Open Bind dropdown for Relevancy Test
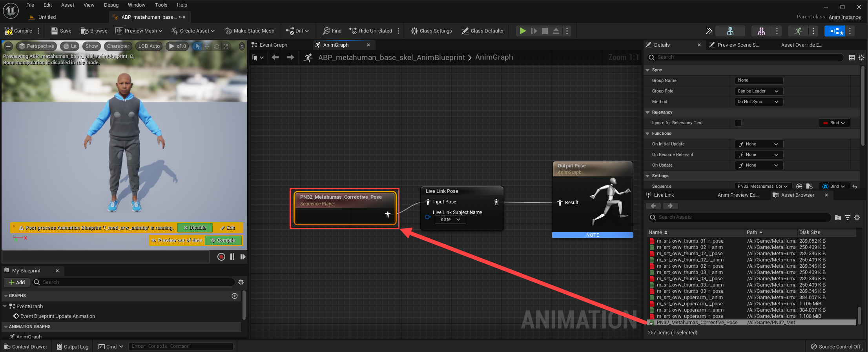Viewport: 868px width, 352px height. pyautogui.click(x=834, y=123)
